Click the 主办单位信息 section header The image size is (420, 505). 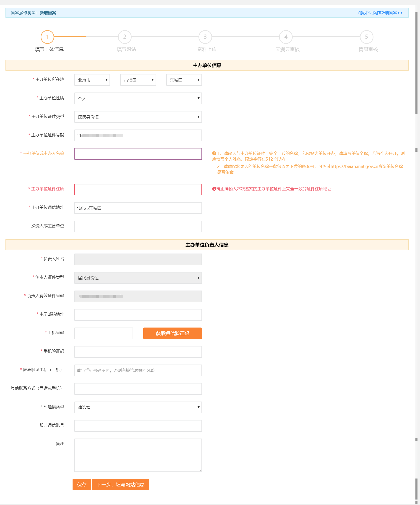(x=207, y=65)
